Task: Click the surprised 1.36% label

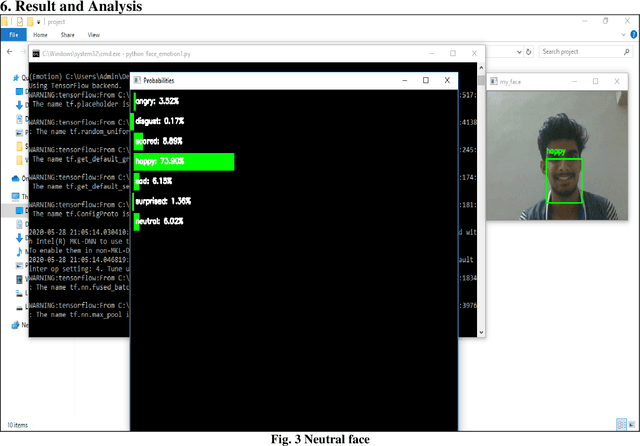Action: [x=163, y=201]
